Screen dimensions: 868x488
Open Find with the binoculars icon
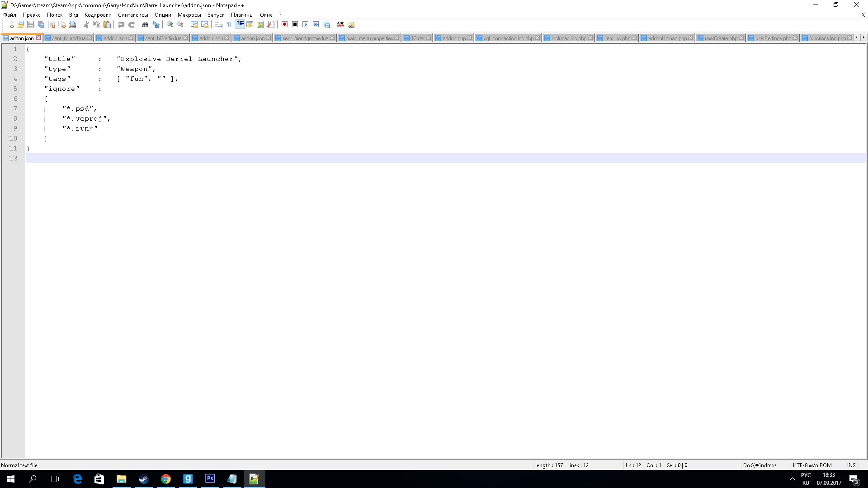pos(145,24)
